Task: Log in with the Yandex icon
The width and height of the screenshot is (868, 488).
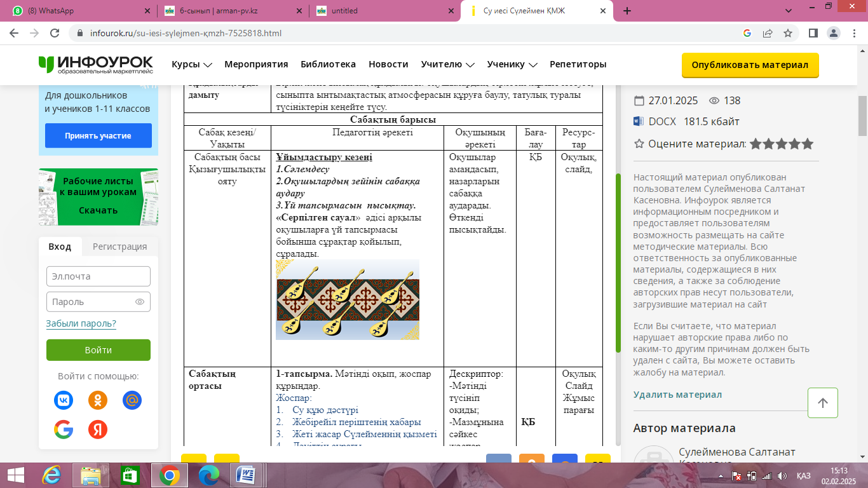Action: coord(98,430)
